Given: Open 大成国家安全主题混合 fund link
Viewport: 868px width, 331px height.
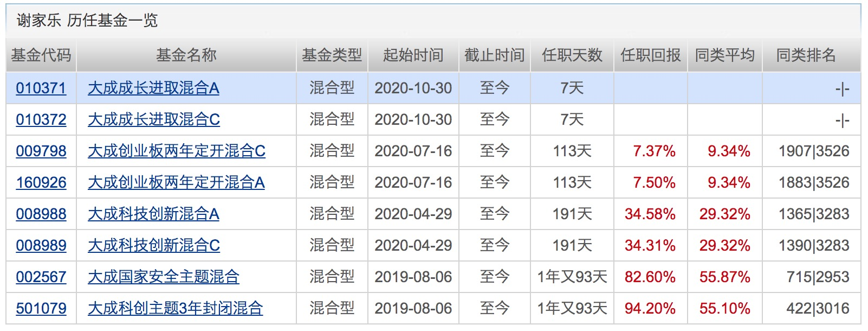Looking at the screenshot, I should coord(164,277).
